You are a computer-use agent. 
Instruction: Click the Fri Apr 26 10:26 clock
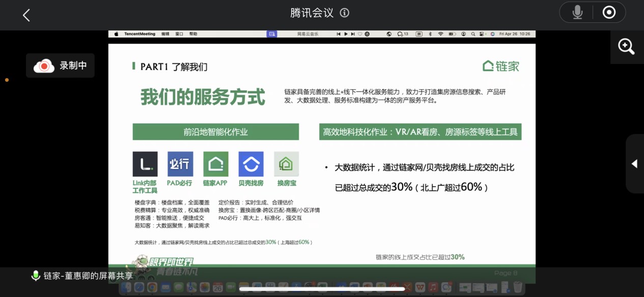coord(515,34)
